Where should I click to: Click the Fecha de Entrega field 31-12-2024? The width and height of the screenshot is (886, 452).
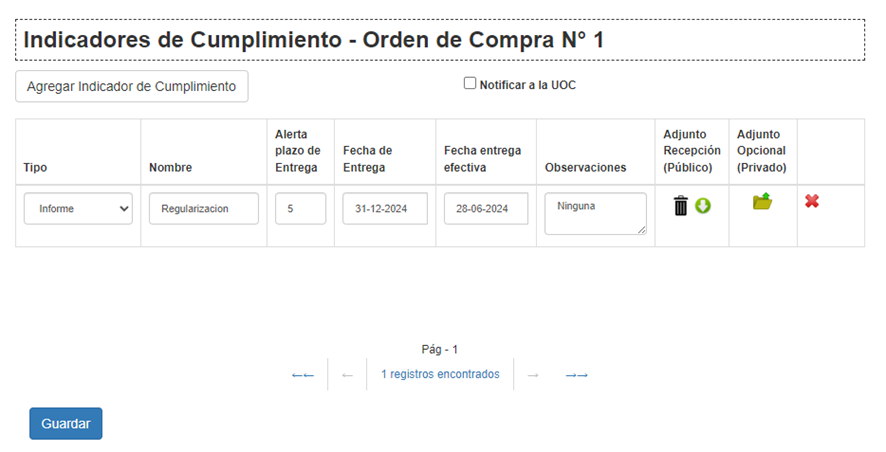pyautogui.click(x=385, y=209)
